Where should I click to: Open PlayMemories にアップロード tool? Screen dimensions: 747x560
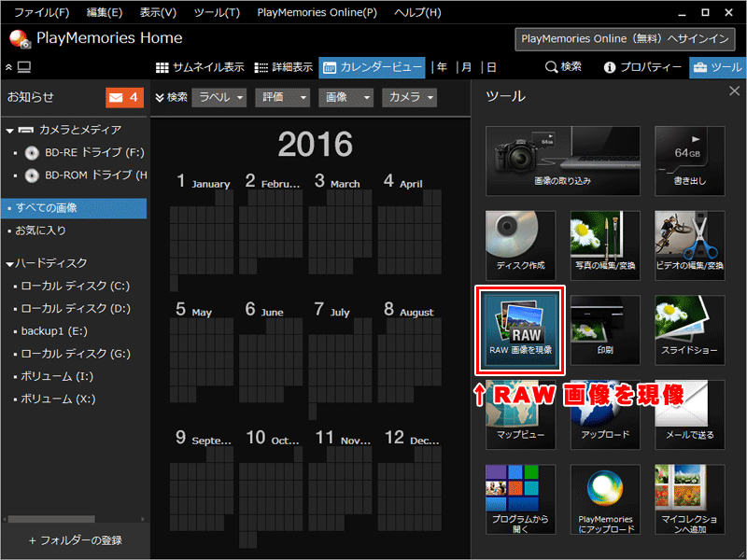point(605,499)
